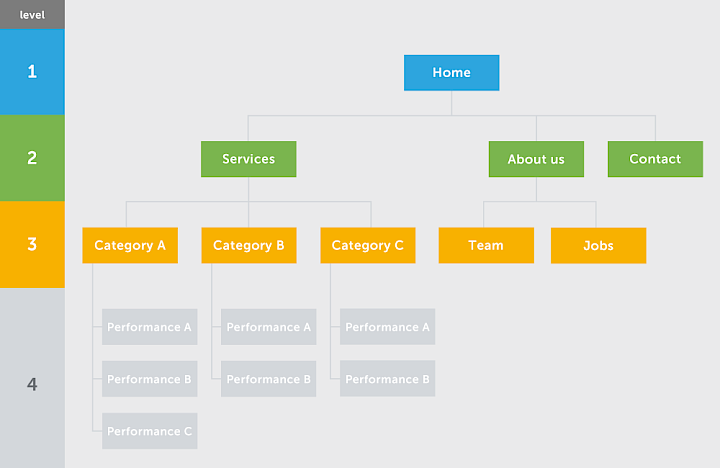The width and height of the screenshot is (720, 468).
Task: Click the Category B box
Action: 249,245
